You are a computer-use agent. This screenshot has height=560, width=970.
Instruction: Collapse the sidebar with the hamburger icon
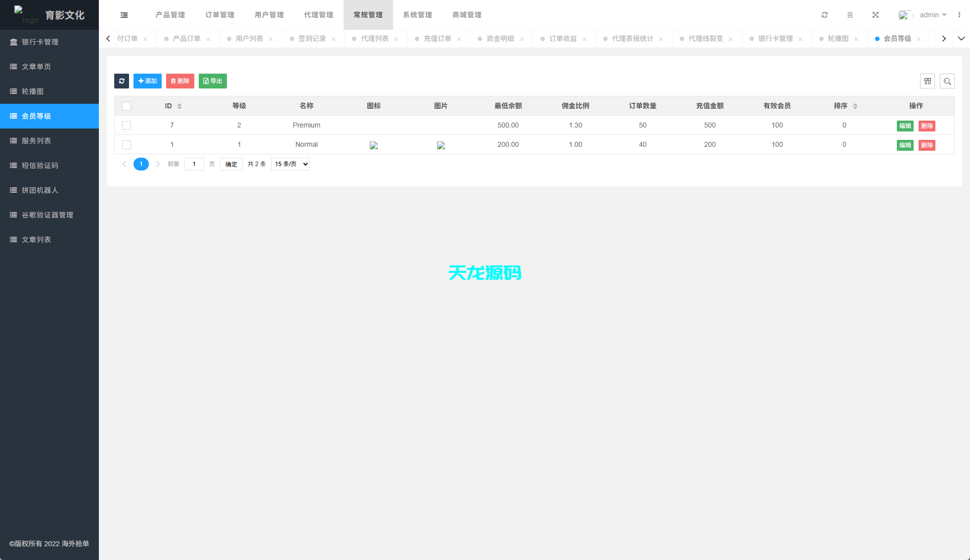(x=124, y=15)
